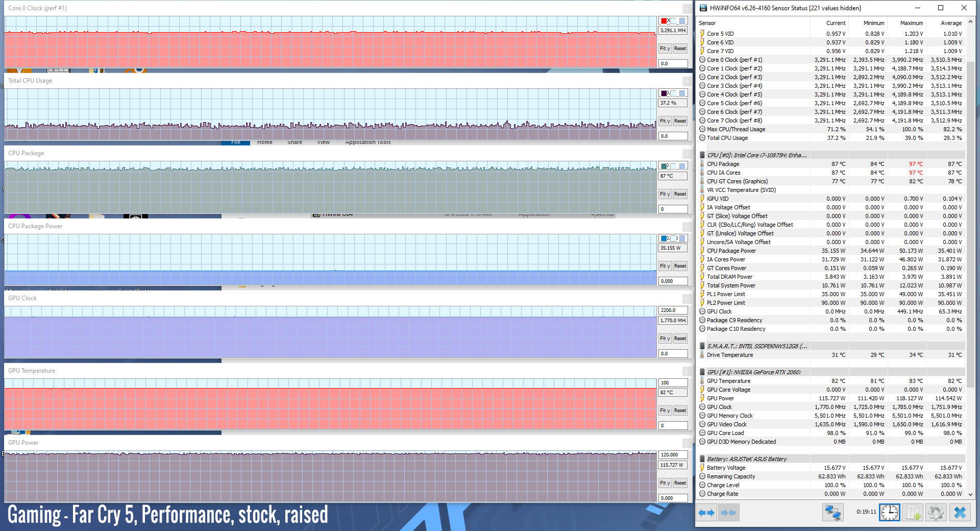Screen dimensions: 980x531
Task: Close the Core 0 Clock graph window
Action: pos(687,8)
